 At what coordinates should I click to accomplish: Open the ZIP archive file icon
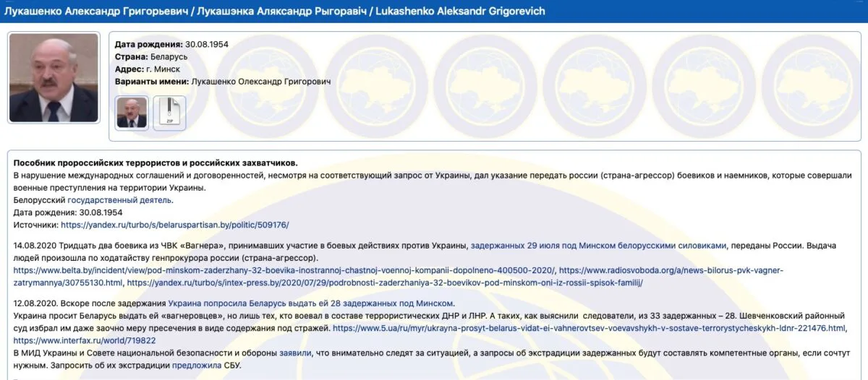[x=169, y=113]
